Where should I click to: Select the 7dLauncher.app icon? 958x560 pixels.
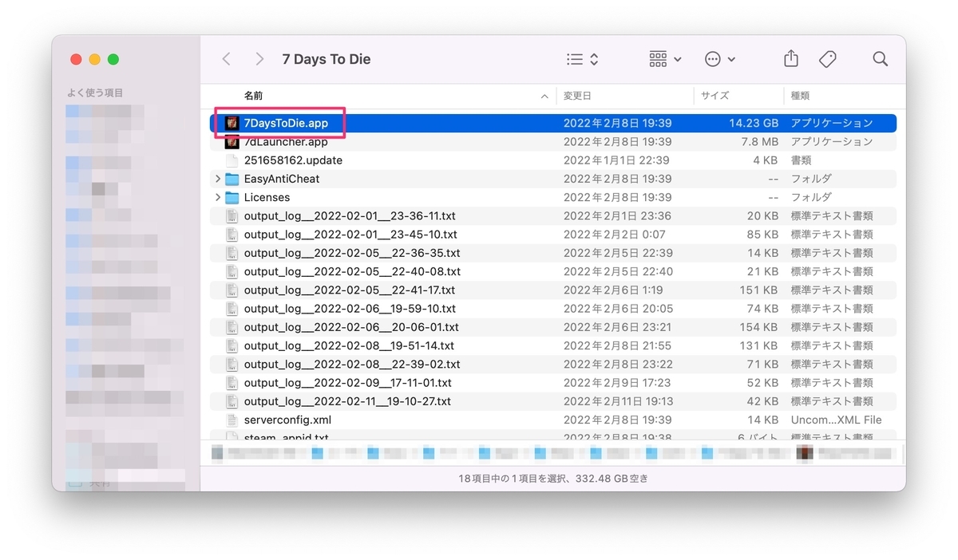(x=232, y=142)
